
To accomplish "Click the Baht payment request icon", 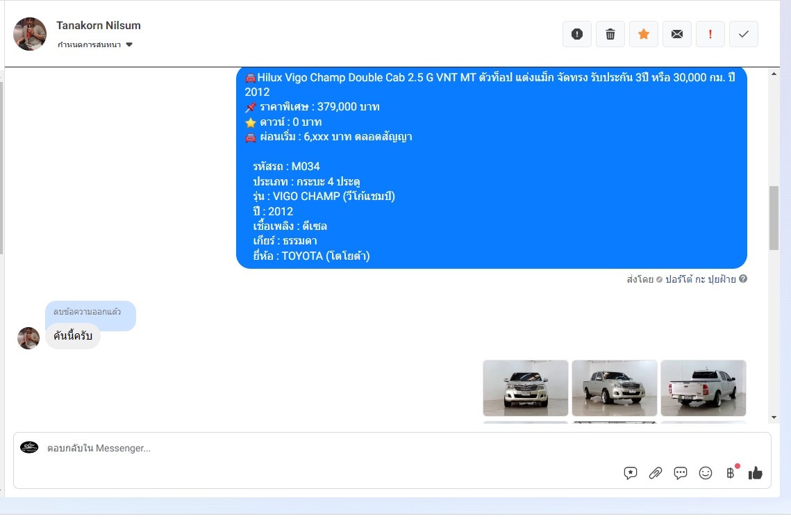I will 731,473.
